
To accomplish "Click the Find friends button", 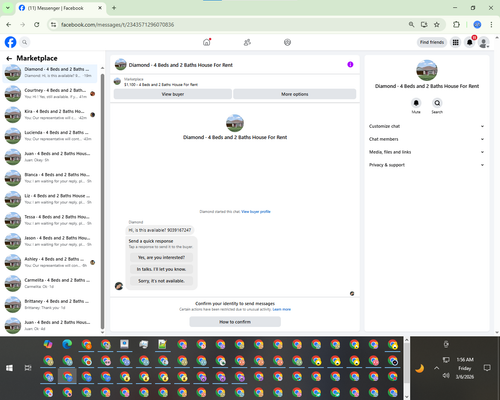I will (432, 42).
